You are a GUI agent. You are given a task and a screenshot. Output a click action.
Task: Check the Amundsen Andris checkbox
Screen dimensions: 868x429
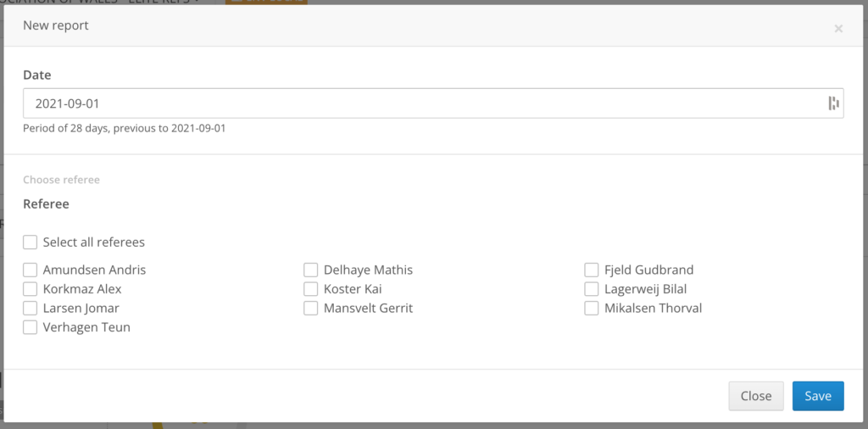(30, 270)
